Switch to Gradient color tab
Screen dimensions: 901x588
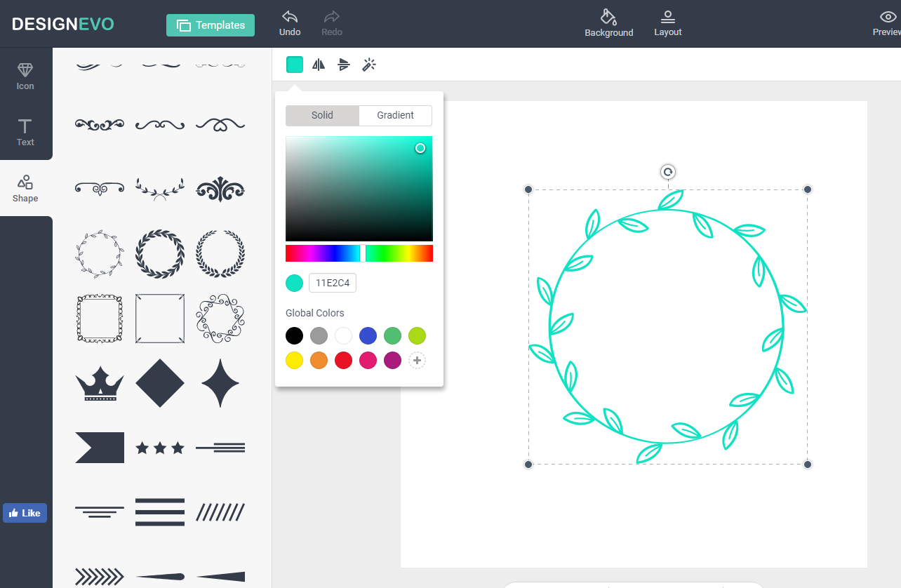point(395,115)
